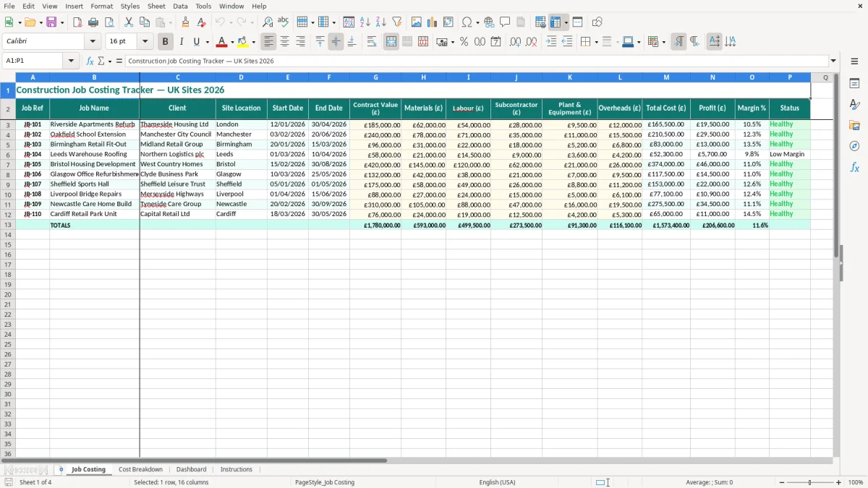Open the Calibri font name dropdown
Image resolution: width=868 pixels, height=488 pixels.
(x=93, y=42)
